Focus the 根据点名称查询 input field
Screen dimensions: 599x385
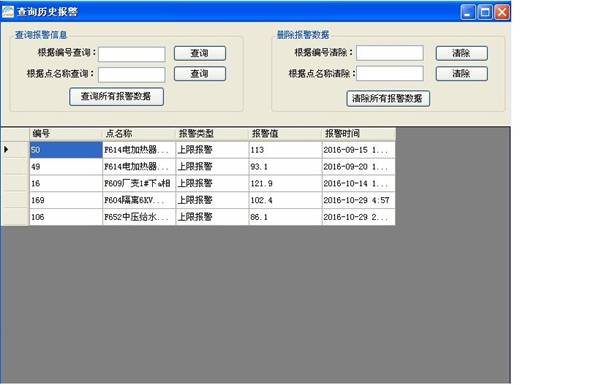tap(132, 75)
